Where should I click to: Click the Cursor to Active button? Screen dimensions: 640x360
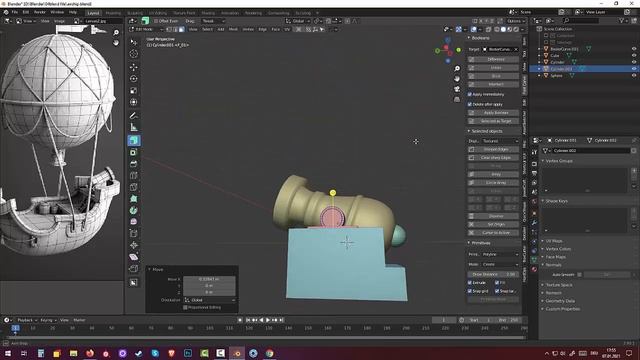tap(493, 233)
